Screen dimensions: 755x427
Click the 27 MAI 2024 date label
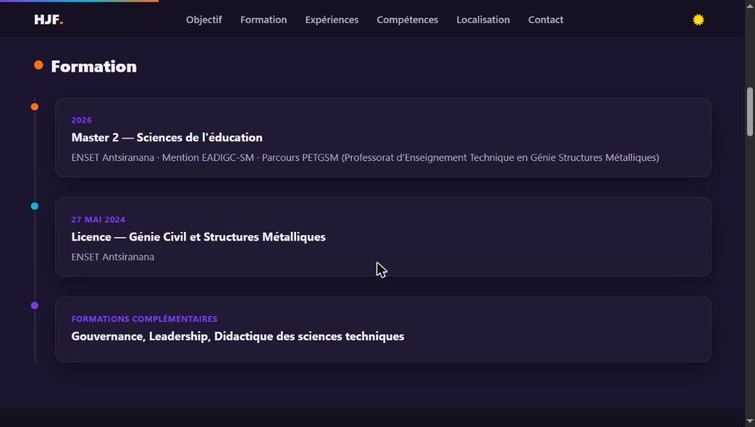98,220
